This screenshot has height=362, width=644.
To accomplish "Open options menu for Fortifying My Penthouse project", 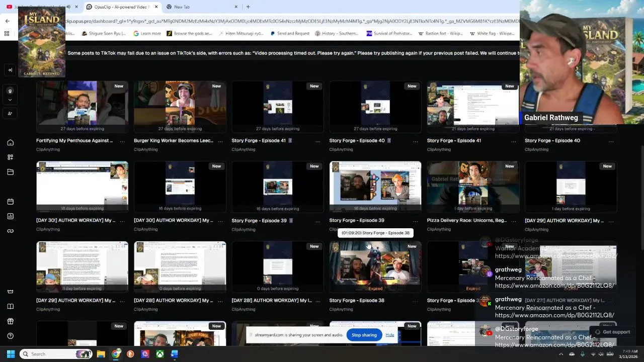I will (122, 141).
